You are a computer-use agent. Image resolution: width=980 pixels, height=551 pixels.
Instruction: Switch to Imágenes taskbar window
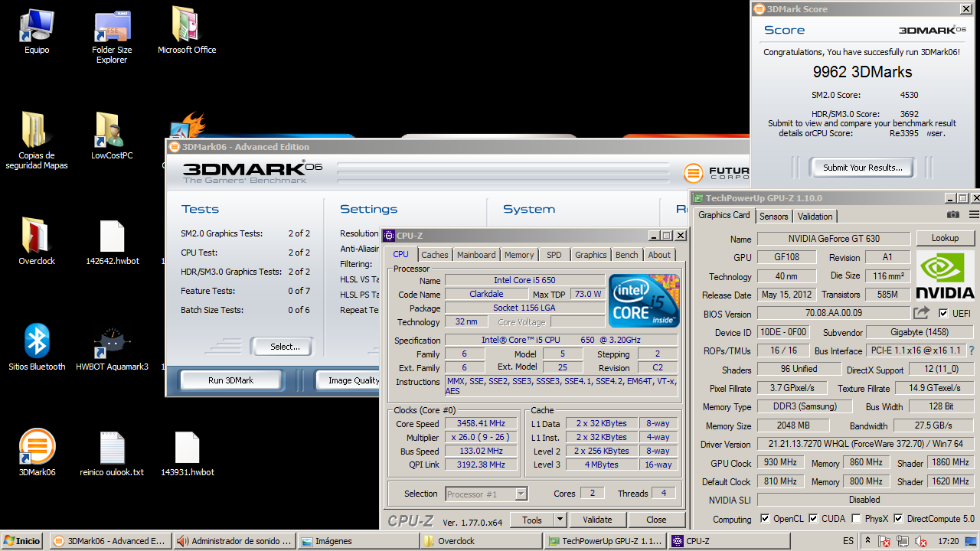358,541
